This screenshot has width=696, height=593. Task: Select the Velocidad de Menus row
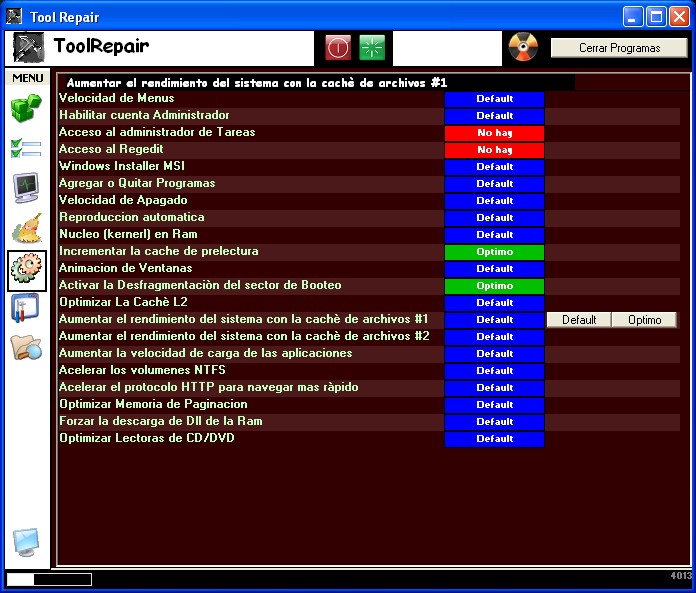pyautogui.click(x=117, y=98)
